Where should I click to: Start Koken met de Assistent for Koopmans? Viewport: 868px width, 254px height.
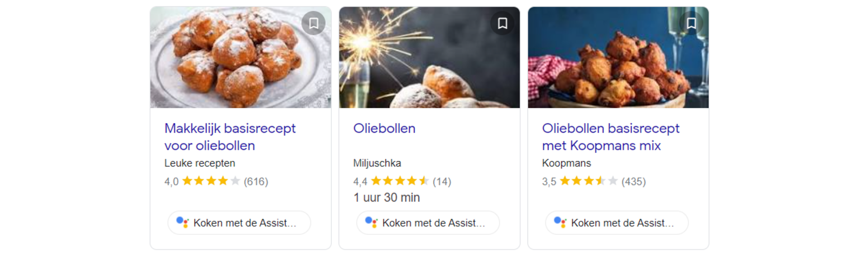[617, 223]
